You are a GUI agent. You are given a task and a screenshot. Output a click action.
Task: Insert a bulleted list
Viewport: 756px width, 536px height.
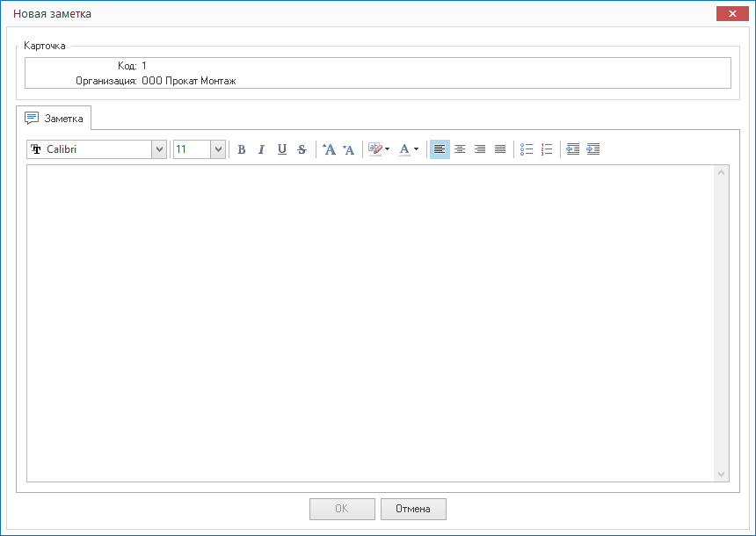click(x=527, y=149)
